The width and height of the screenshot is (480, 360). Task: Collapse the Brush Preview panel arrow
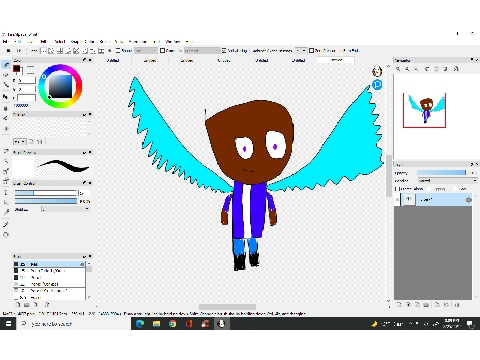coord(85,152)
